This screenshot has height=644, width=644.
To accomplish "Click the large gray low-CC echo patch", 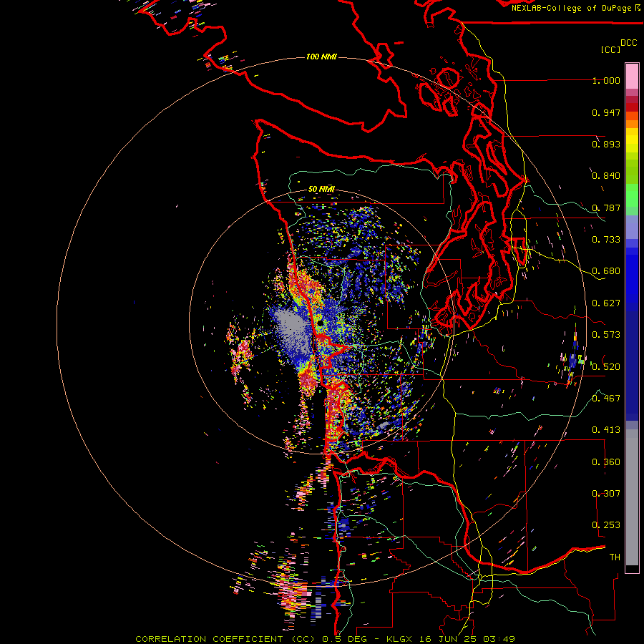I will coord(293,328).
